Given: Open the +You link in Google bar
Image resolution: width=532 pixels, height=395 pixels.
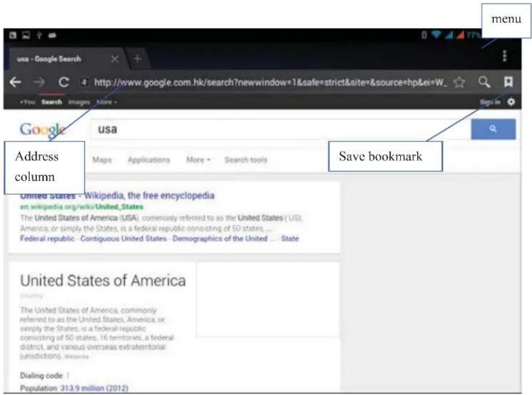Looking at the screenshot, I should 28,102.
